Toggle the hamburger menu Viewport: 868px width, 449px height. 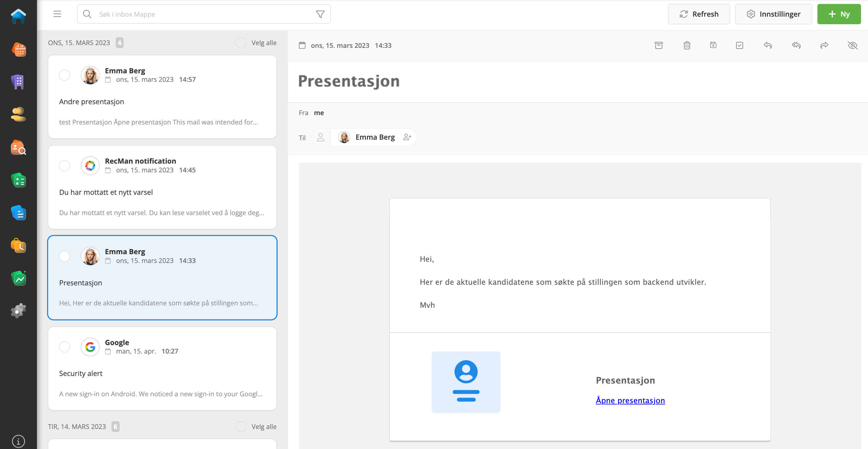57,14
